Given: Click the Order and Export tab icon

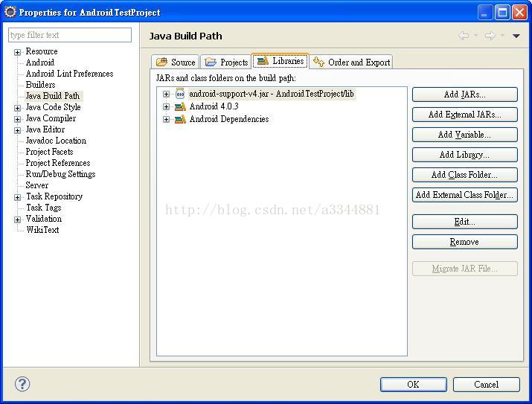Looking at the screenshot, I should click(x=318, y=62).
